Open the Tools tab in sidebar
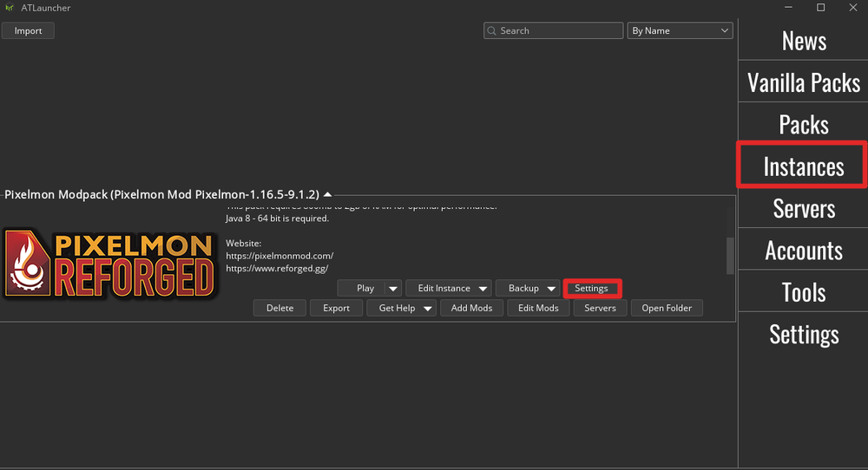Screen dimensions: 868x470 pos(803,292)
